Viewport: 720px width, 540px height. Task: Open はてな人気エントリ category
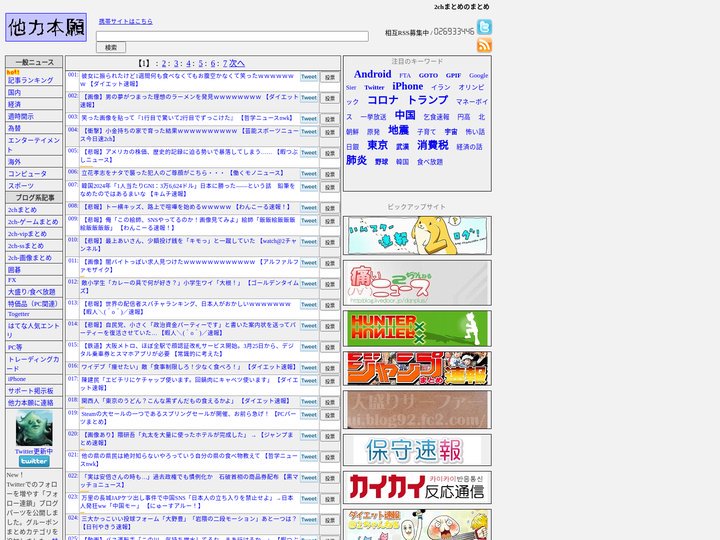tap(34, 330)
